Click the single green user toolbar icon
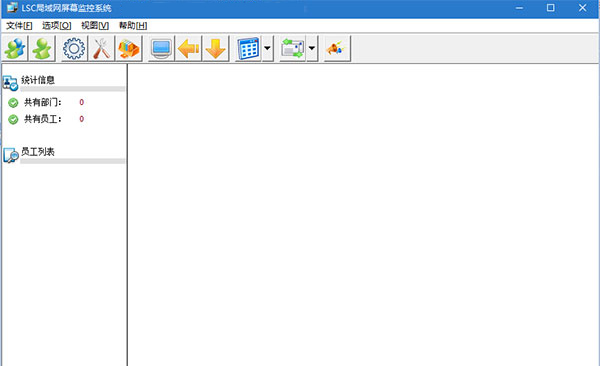The image size is (600, 366). pos(42,49)
